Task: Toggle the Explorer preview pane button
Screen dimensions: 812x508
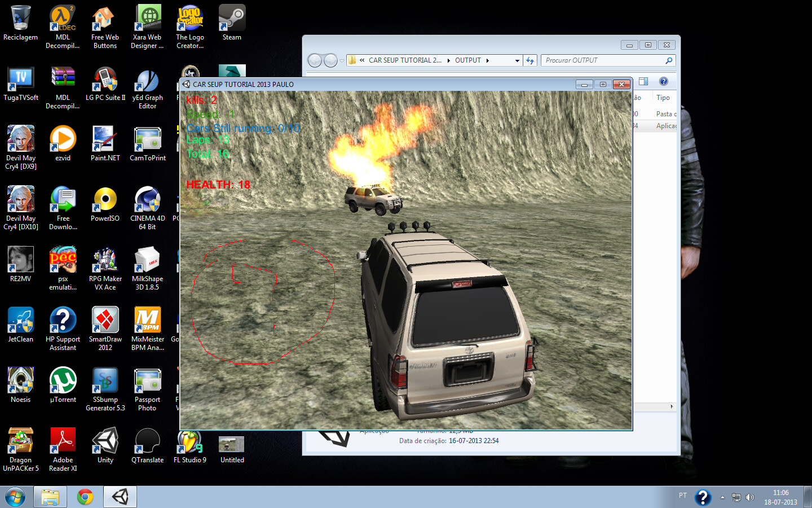Action: [x=643, y=81]
